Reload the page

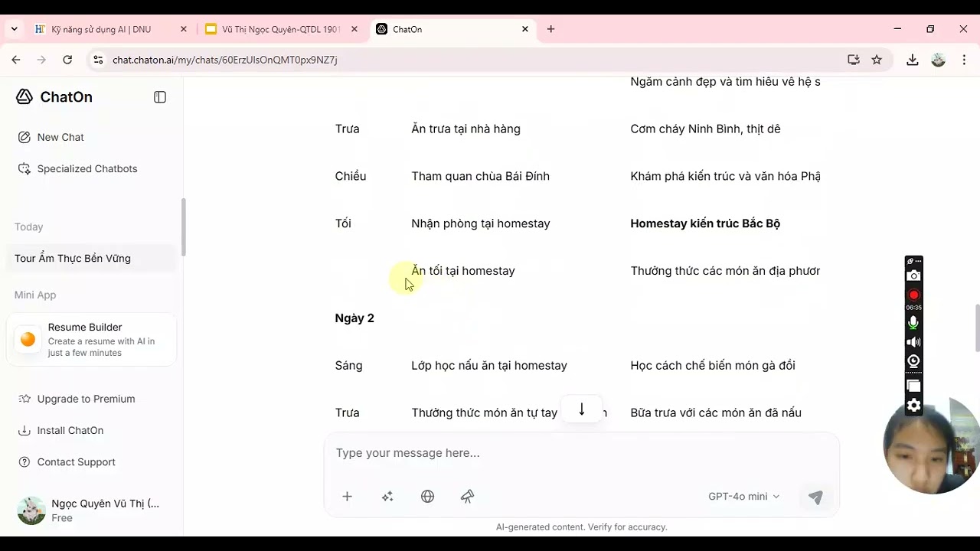(67, 60)
